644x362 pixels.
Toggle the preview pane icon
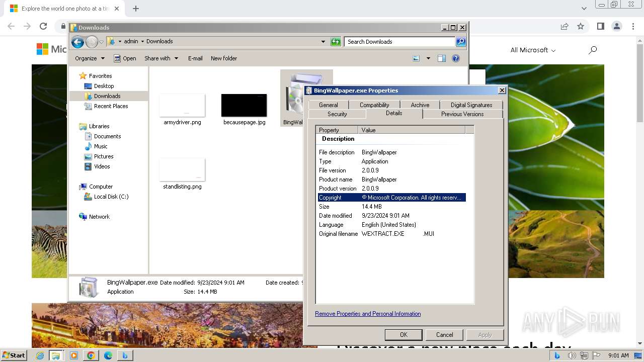pyautogui.click(x=441, y=58)
